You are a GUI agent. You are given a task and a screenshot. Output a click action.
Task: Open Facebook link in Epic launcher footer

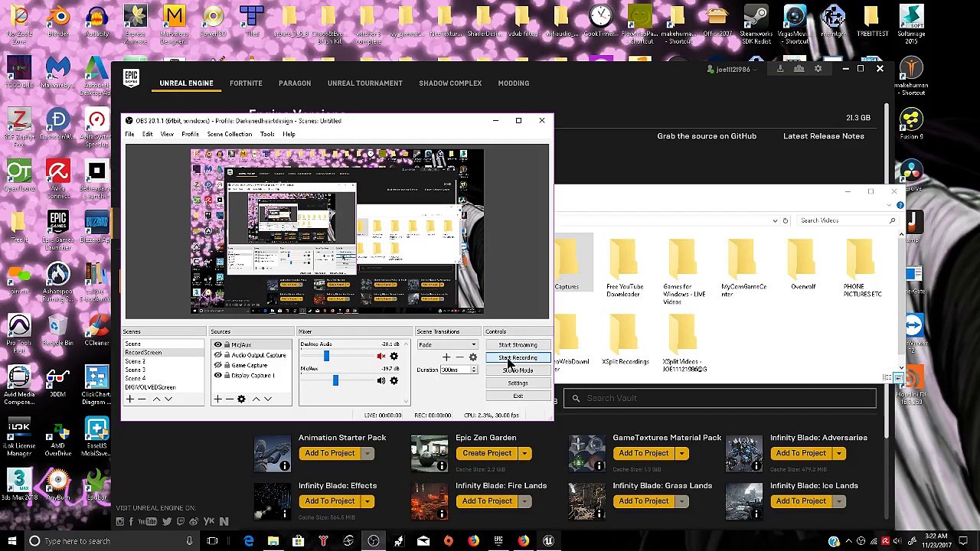click(x=131, y=522)
